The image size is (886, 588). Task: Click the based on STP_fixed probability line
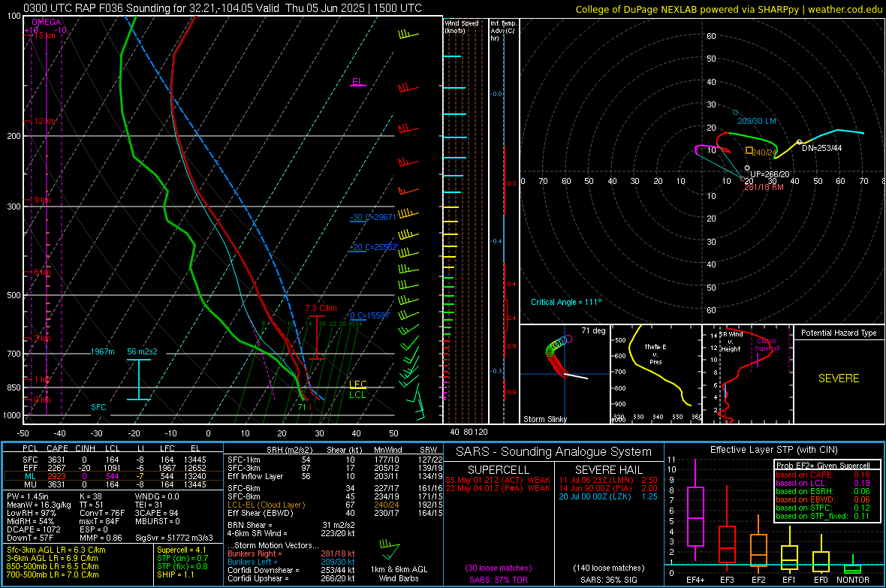click(823, 516)
